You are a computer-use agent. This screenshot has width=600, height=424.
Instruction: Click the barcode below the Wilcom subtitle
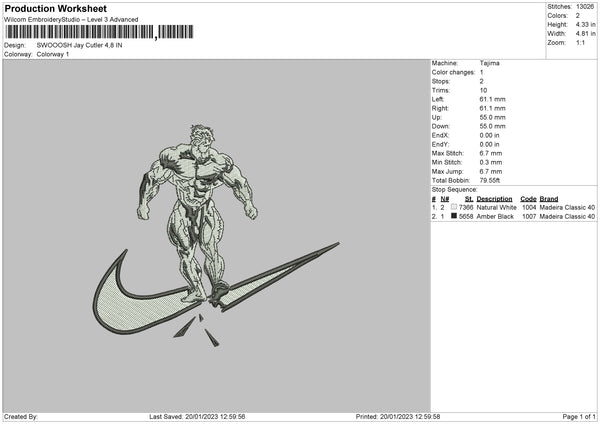pos(99,32)
